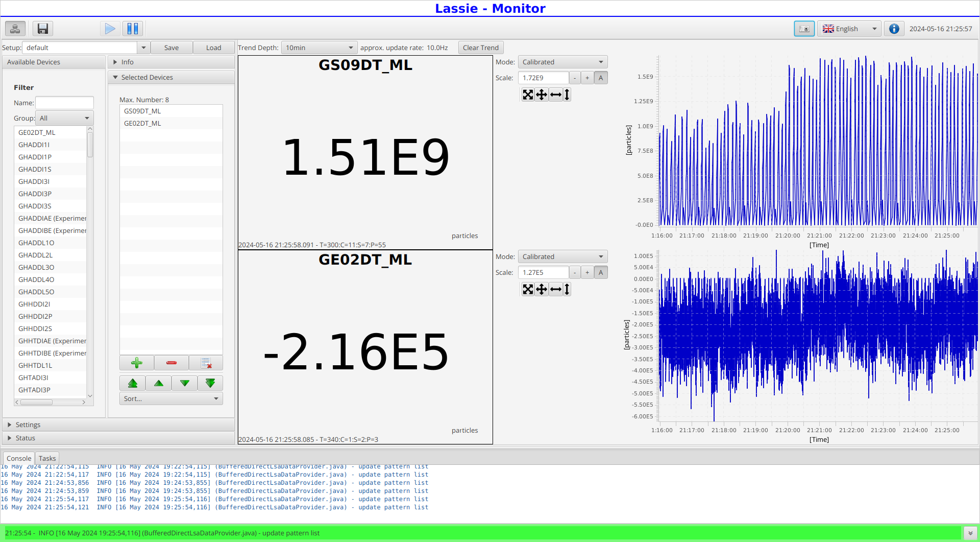
Task: Click the clear selected devices list icon
Action: point(206,363)
